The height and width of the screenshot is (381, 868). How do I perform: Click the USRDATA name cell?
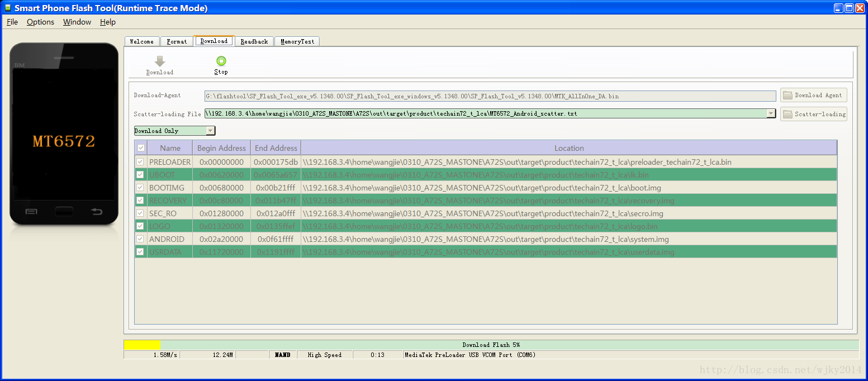click(x=170, y=252)
